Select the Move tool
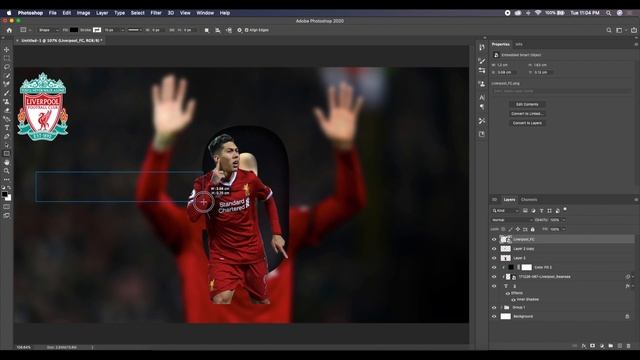Viewport: 640px width, 360px height. coord(7,49)
